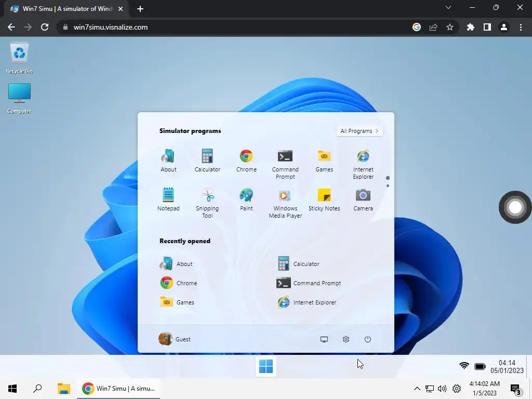Click Win7 Simu Chrome taskbar item
This screenshot has height=399, width=532.
pyautogui.click(x=118, y=389)
